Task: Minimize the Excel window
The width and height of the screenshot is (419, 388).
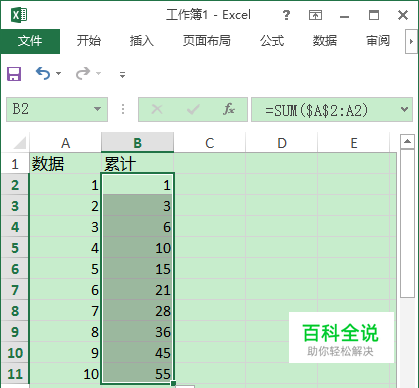Action: point(344,16)
